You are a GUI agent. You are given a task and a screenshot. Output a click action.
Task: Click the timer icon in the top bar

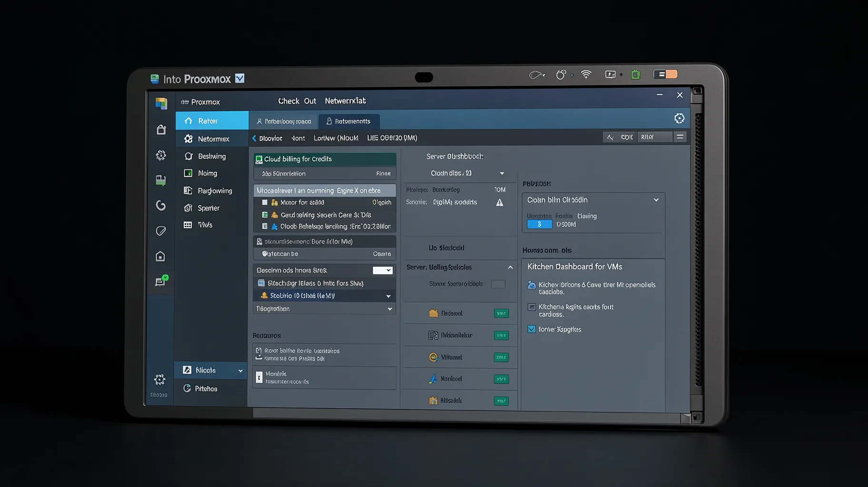[561, 75]
